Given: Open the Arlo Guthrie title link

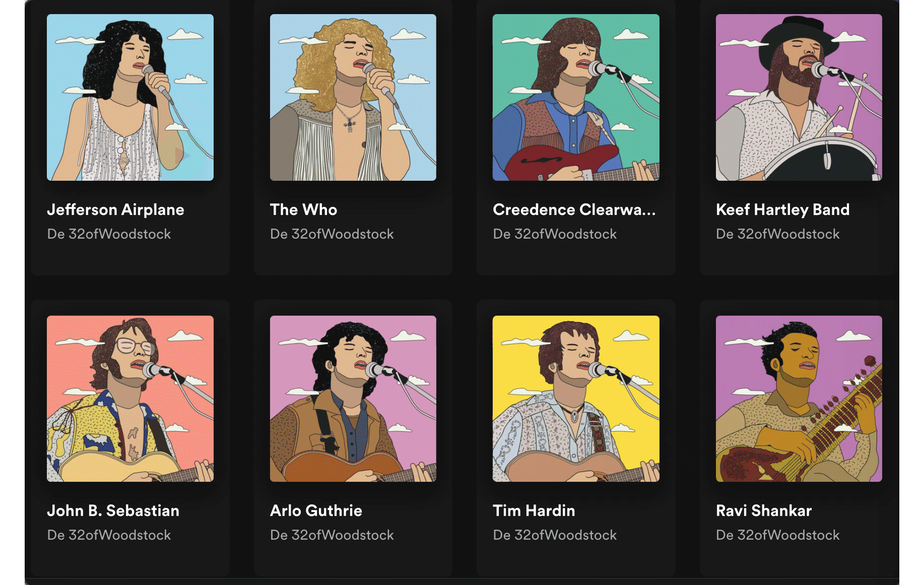Looking at the screenshot, I should (x=316, y=510).
